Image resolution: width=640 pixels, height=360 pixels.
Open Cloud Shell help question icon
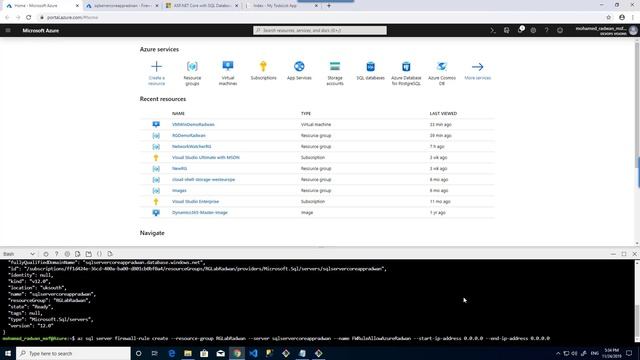coord(56,254)
